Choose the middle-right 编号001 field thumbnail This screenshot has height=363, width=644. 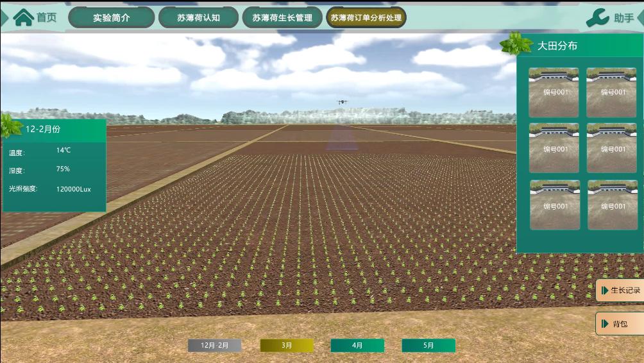point(611,148)
